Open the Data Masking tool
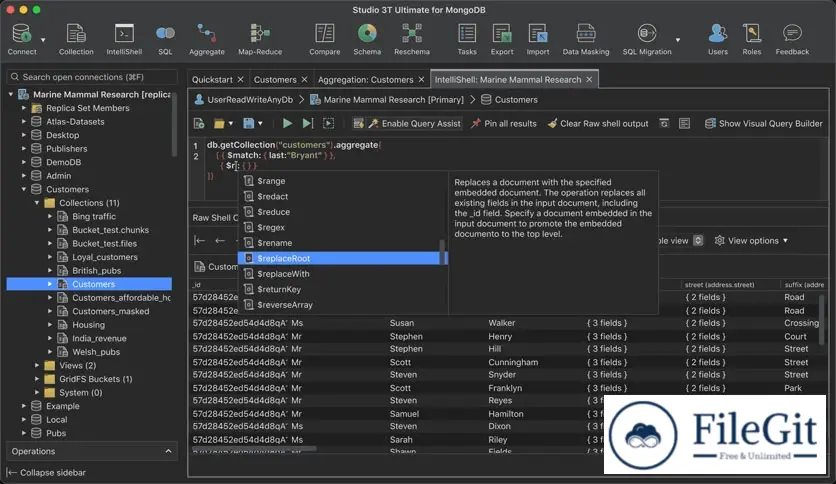The height and width of the screenshot is (484, 836). point(585,39)
